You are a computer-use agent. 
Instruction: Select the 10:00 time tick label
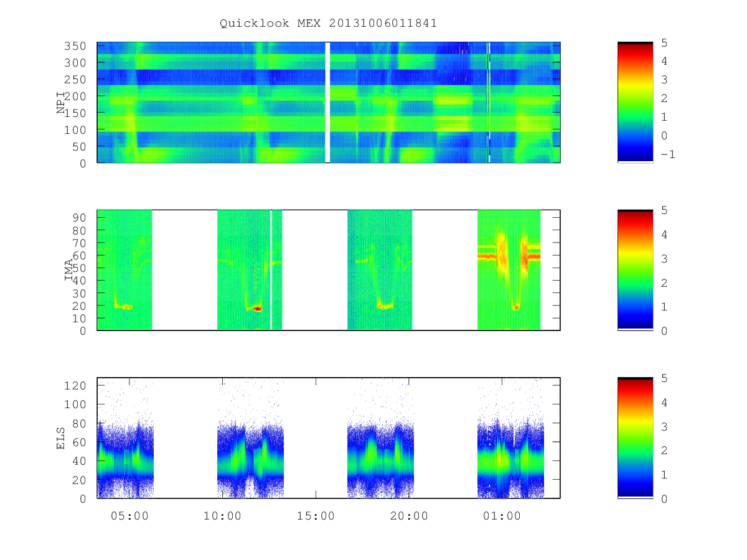point(223,516)
